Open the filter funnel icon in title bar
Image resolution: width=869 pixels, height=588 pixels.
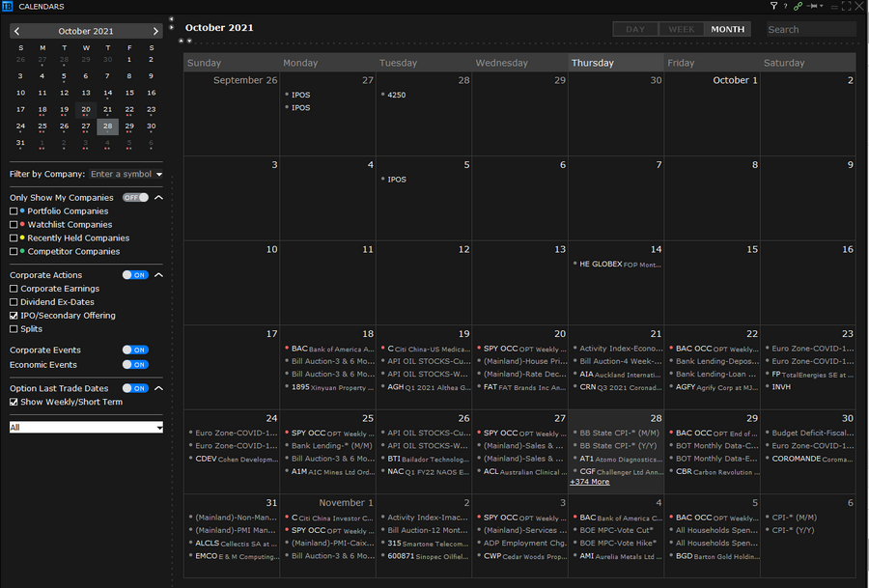(x=773, y=6)
